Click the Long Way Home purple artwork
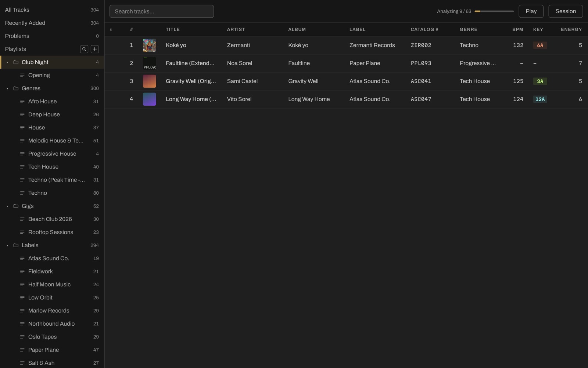This screenshot has height=368, width=588. [x=150, y=99]
